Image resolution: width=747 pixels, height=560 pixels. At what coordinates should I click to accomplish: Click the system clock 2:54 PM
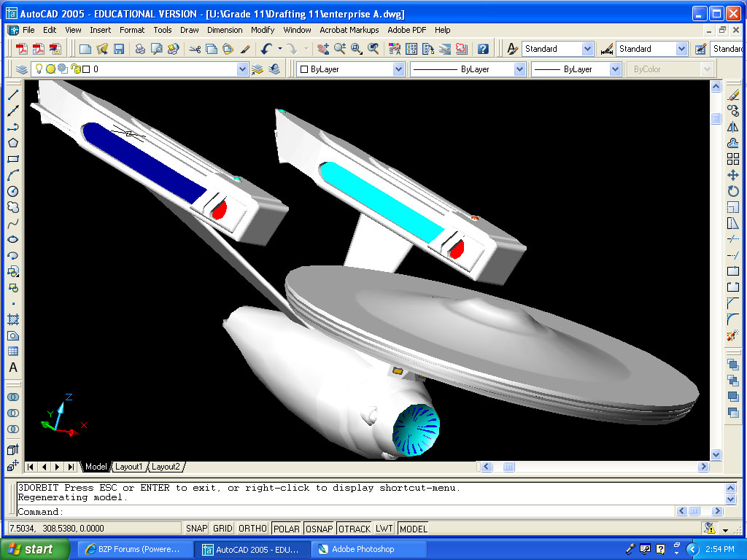[719, 549]
